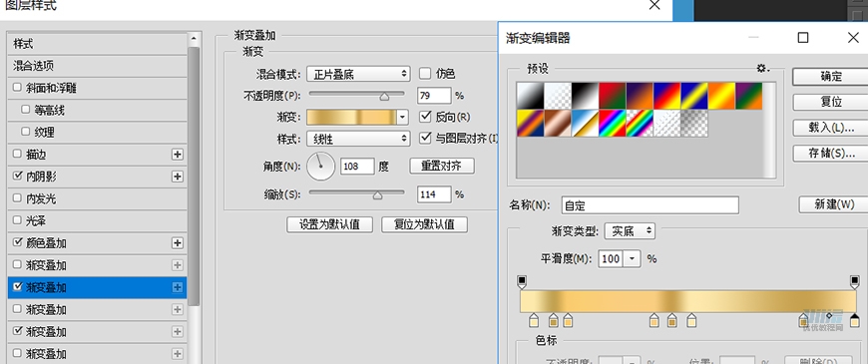Open the 渐变类型 dropdown showing 实底
The width and height of the screenshot is (868, 364).
point(630,231)
